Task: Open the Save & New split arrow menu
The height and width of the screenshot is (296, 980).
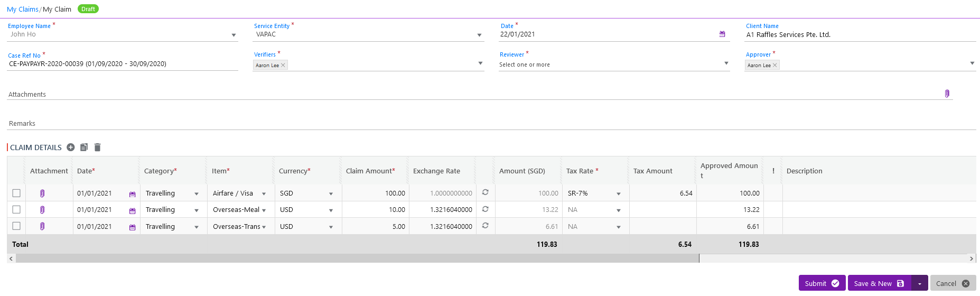Action: (x=919, y=284)
